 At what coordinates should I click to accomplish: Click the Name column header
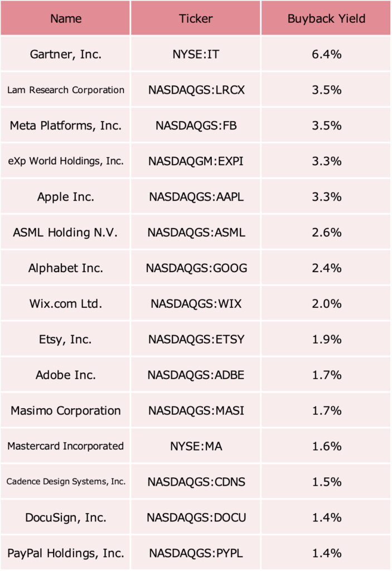[x=65, y=18]
